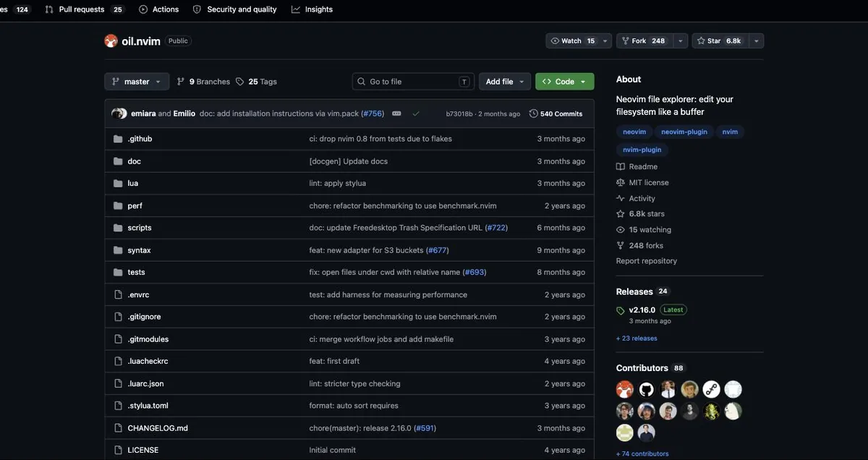Click the eye icon beside 15 watching
The image size is (868, 460).
[x=621, y=230]
